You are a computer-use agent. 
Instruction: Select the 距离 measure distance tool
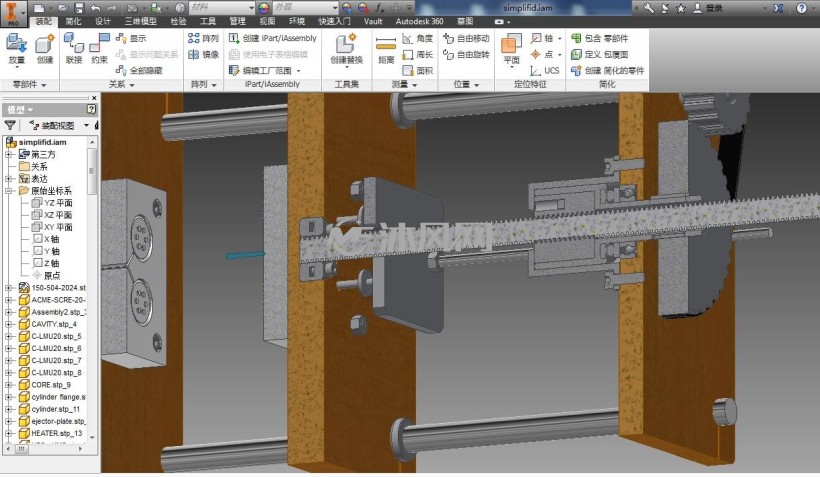[x=386, y=50]
